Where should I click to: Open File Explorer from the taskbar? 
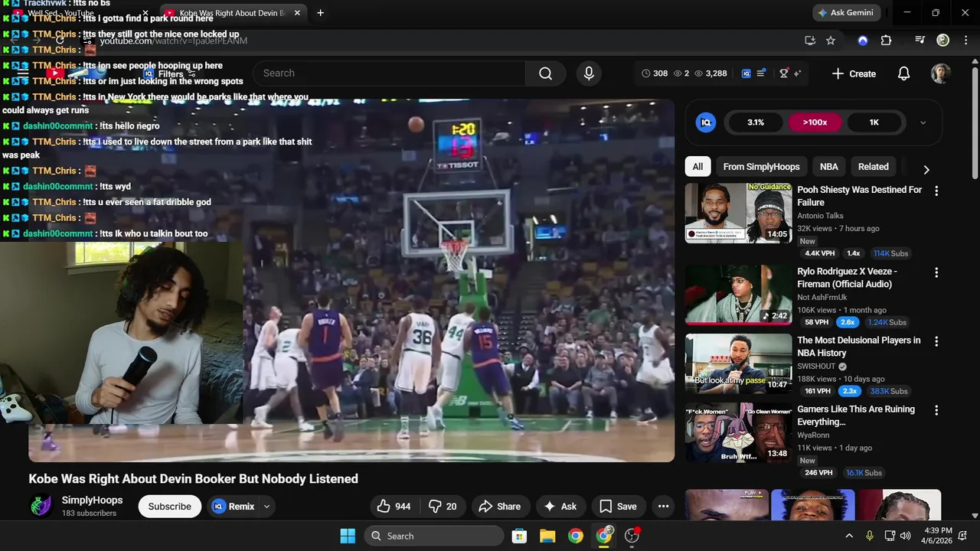(x=547, y=536)
